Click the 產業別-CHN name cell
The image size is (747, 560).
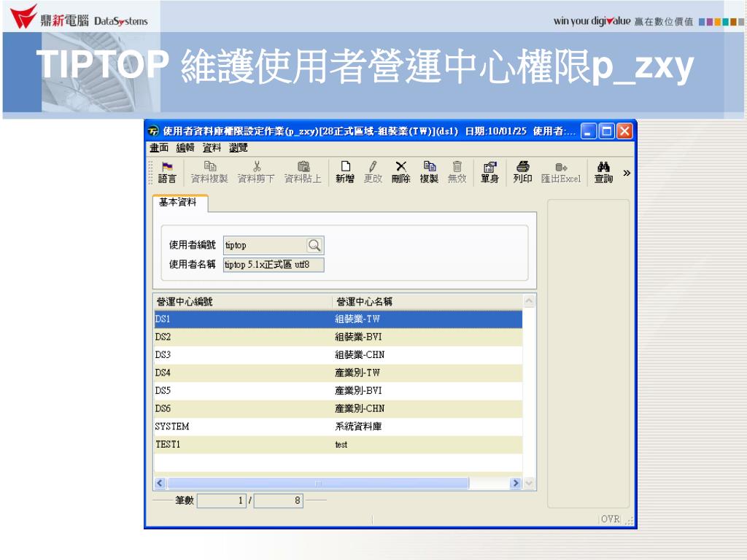[360, 408]
